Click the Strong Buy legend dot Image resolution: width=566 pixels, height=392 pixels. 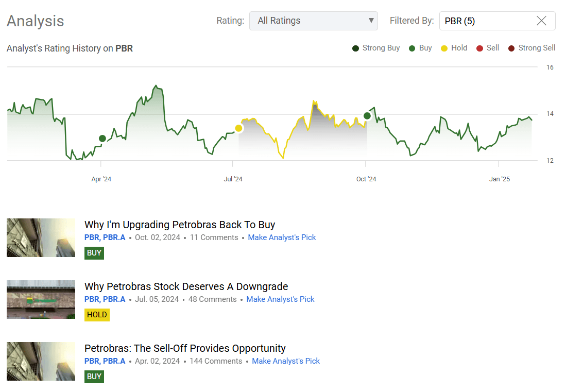click(354, 48)
